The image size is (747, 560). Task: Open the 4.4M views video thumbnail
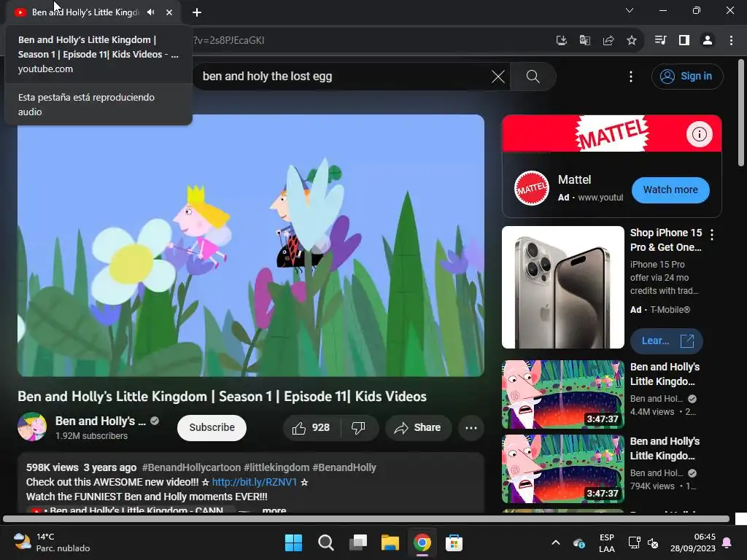click(562, 394)
